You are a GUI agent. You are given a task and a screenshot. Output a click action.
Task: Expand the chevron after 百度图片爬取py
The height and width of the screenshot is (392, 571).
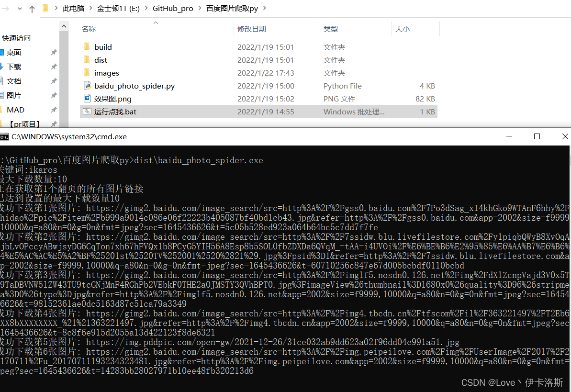[x=264, y=8]
